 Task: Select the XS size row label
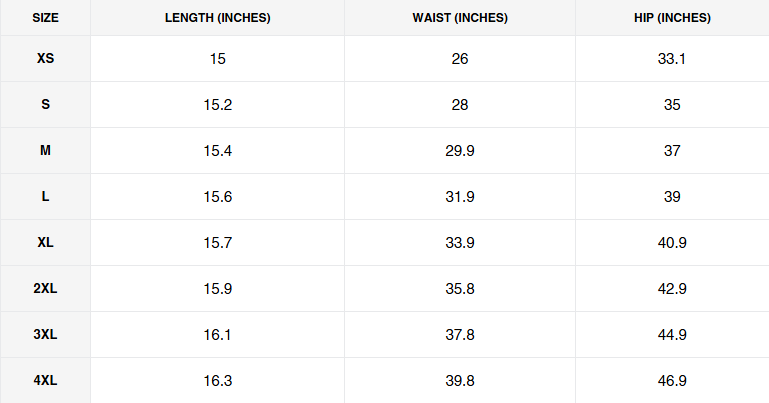[45, 59]
